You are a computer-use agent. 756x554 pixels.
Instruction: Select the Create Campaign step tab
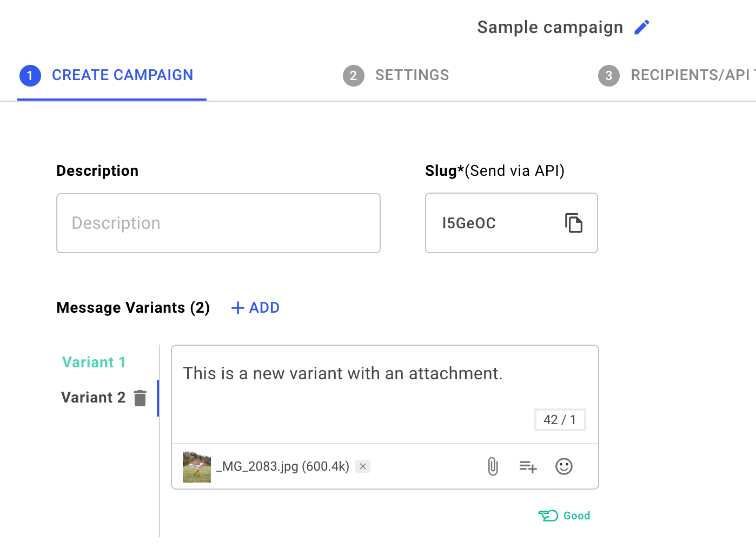pyautogui.click(x=107, y=75)
